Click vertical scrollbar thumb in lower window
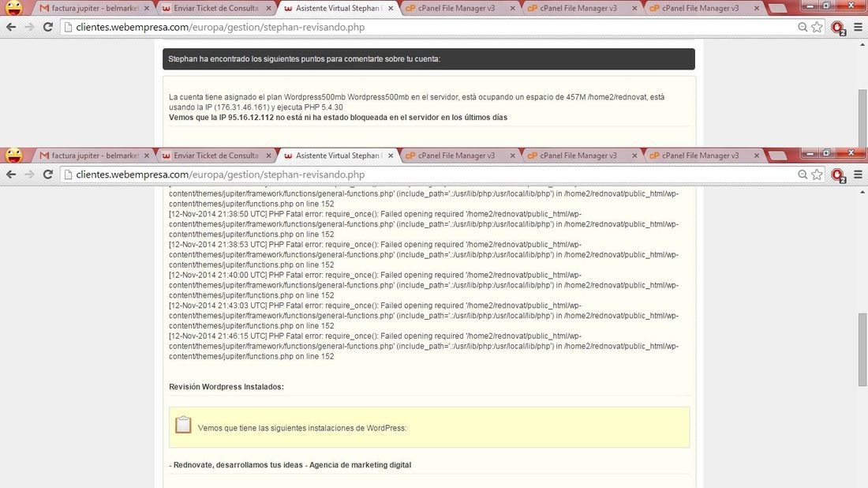The image size is (868, 488). 862,349
